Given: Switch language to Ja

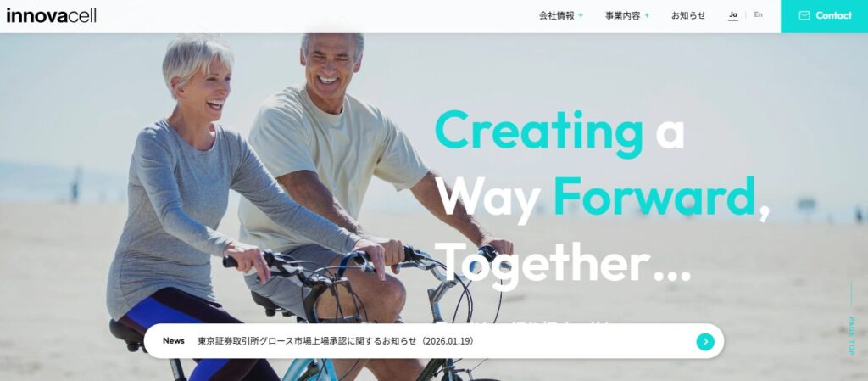Looking at the screenshot, I should (x=733, y=15).
